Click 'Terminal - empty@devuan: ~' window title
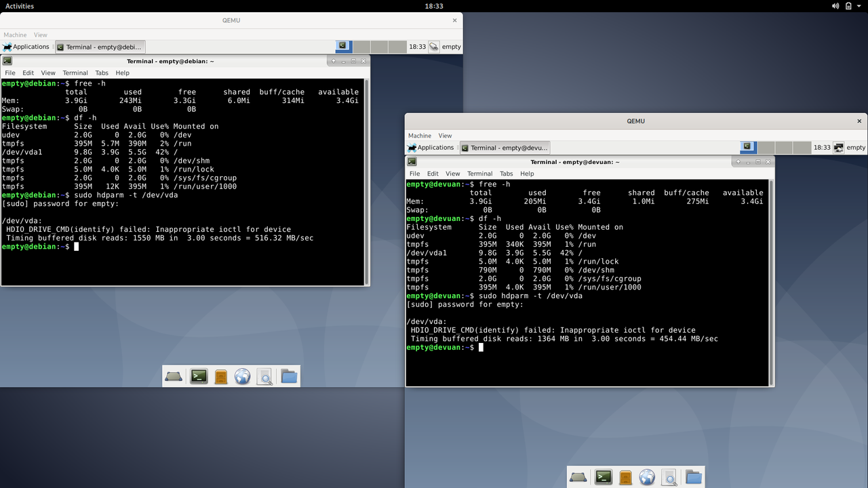868x488 pixels. 575,162
